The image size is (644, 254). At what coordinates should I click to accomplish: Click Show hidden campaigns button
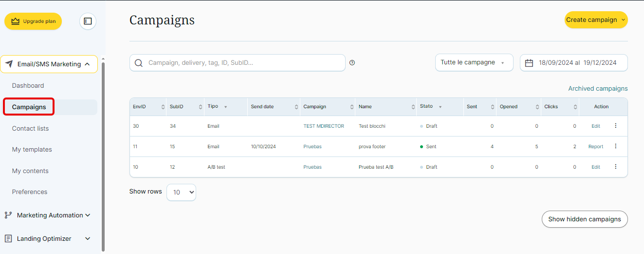(584, 219)
